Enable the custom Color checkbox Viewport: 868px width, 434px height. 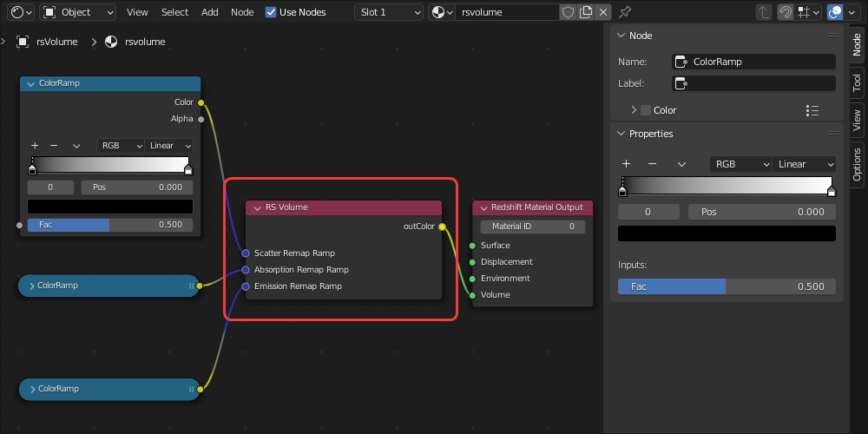pos(646,110)
